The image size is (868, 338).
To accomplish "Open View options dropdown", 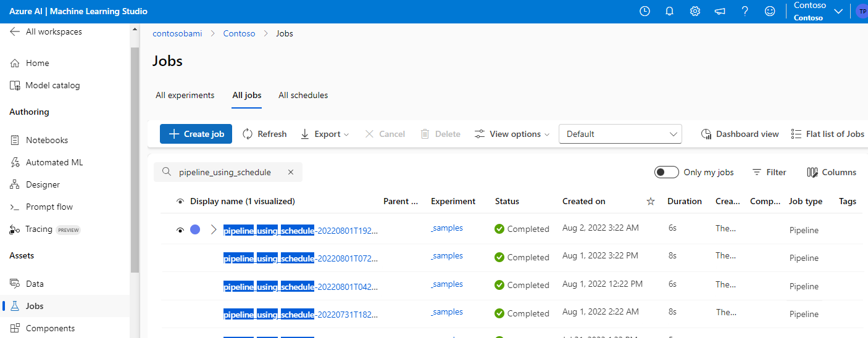I will click(x=512, y=134).
